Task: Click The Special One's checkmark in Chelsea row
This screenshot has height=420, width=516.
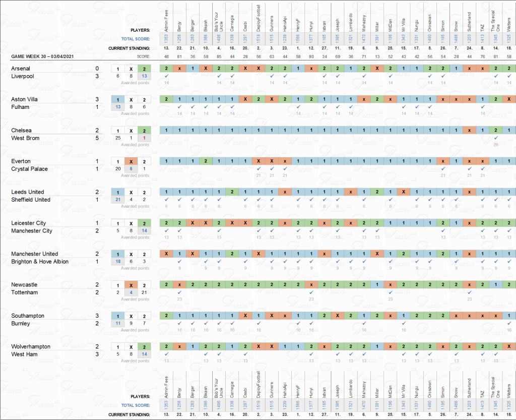Action: tap(496, 138)
